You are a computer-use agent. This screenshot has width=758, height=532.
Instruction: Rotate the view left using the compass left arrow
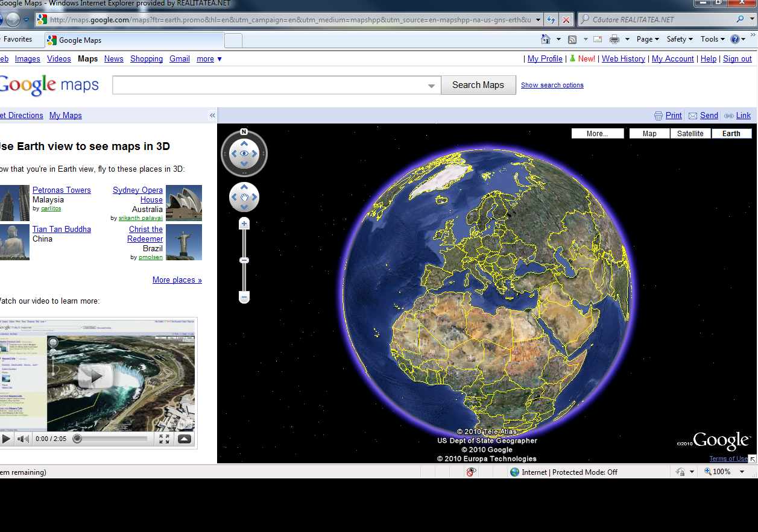(x=234, y=154)
